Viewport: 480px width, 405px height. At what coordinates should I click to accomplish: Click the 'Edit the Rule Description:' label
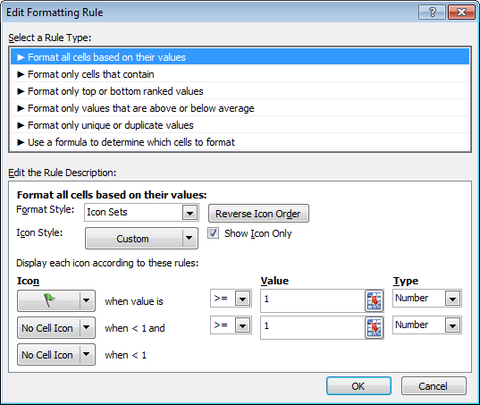click(62, 173)
